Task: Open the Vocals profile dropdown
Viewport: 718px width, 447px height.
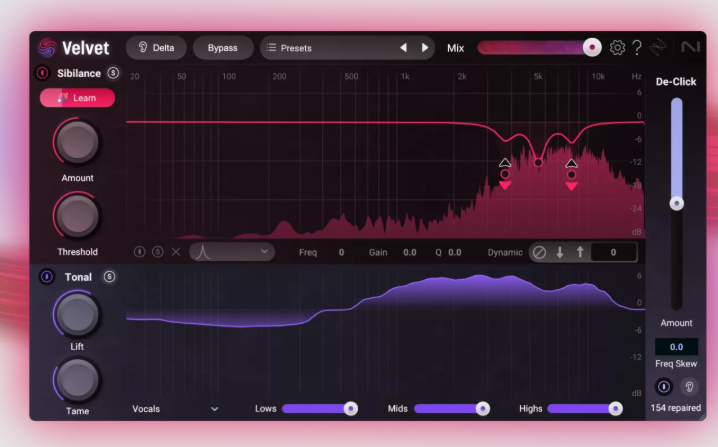Action: [175, 409]
